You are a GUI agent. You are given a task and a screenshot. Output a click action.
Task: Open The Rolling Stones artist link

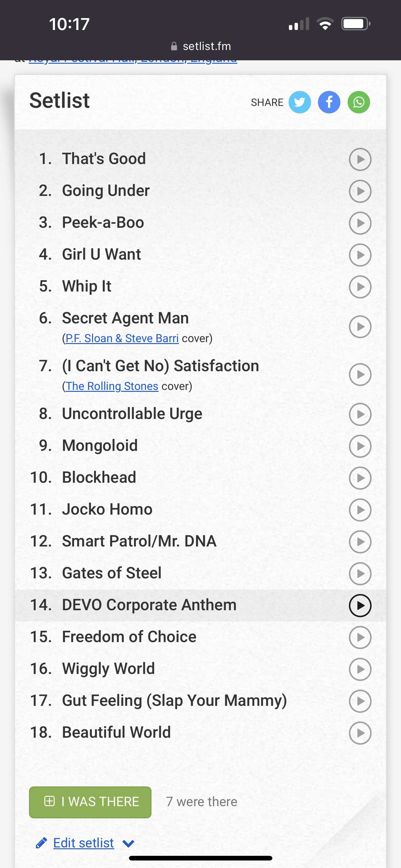[112, 386]
